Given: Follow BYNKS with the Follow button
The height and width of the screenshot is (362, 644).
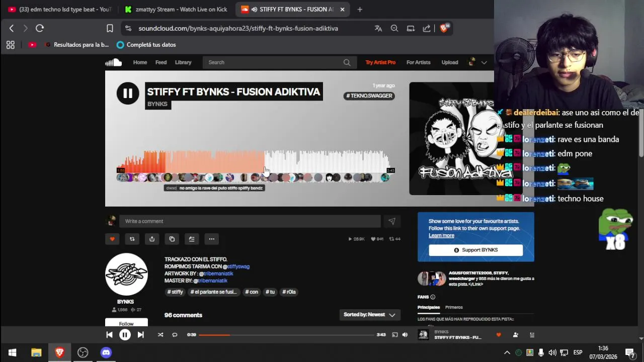Looking at the screenshot, I should pyautogui.click(x=126, y=323).
